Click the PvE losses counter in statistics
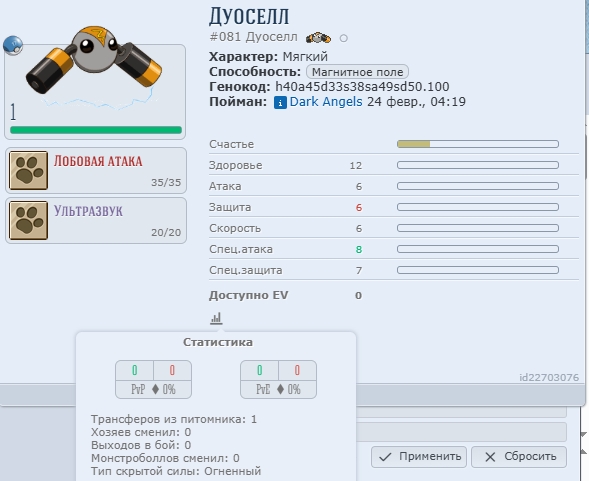Viewport: 589px width, 481px height. (297, 371)
